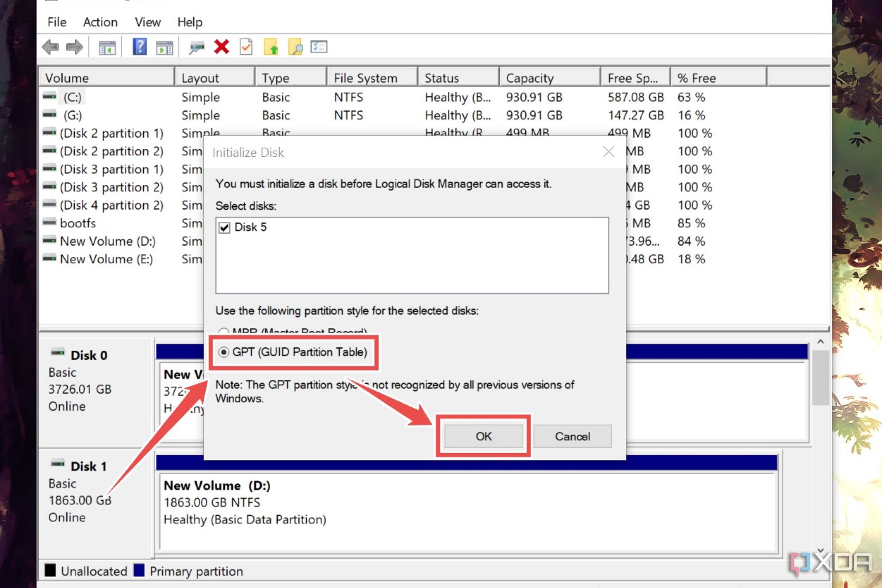Click OK to initialize disk
Screen dimensions: 882x588
point(483,436)
